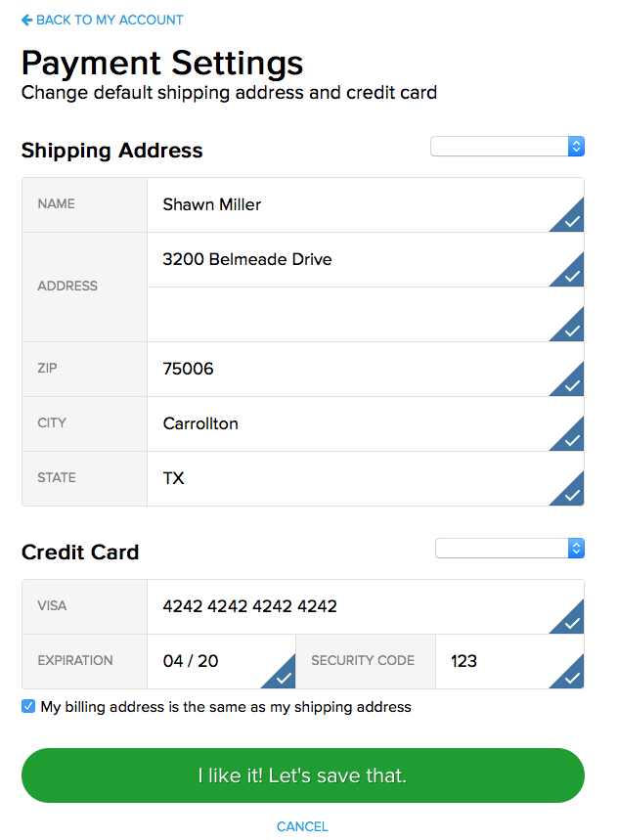
Task: Click the security code input showing 123
Action: pyautogui.click(x=494, y=661)
